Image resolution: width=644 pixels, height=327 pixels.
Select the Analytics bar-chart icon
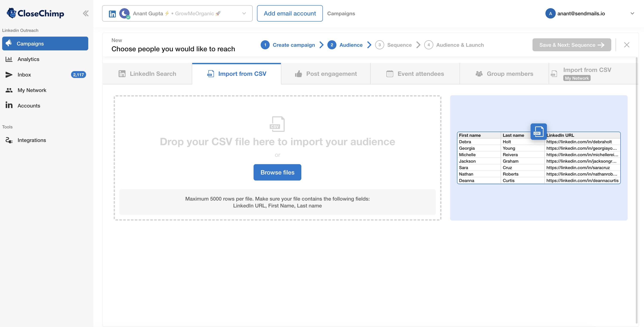[9, 59]
